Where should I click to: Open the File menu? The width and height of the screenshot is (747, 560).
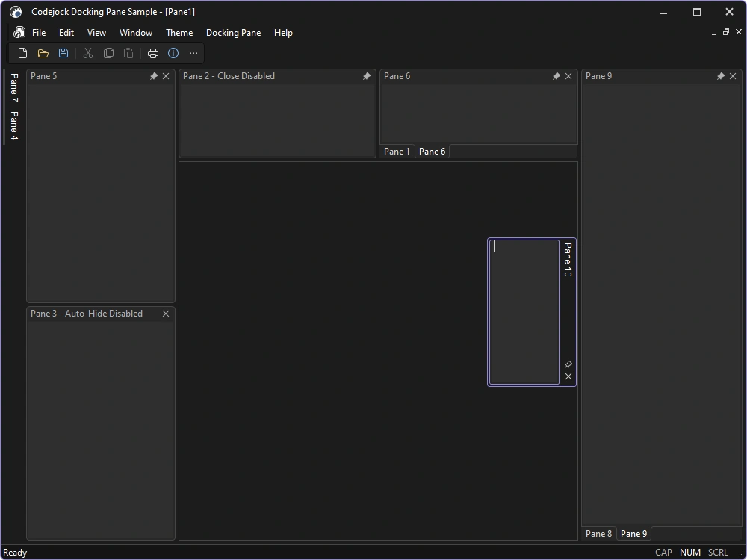pos(39,33)
